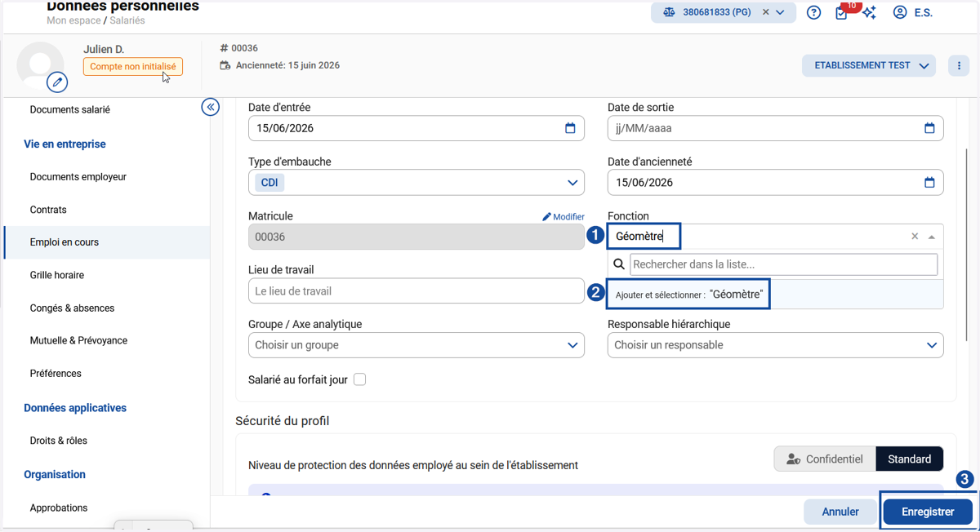The width and height of the screenshot is (980, 532).
Task: Collapse the Fonction dropdown arrow
Action: tap(932, 237)
